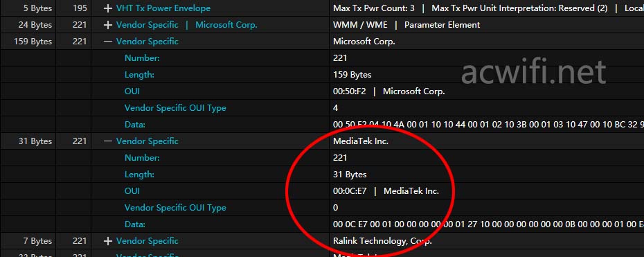Collapse the 159 Bytes Vendor Specific element
The width and height of the screenshot is (644, 257).
108,42
